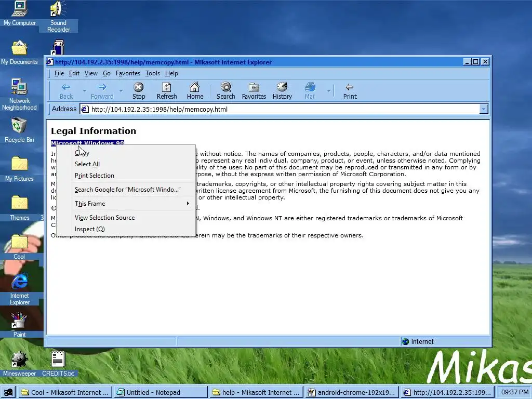Select the CREDITS.txt desktop file
Viewport: 532px width, 399px height.
[58, 364]
